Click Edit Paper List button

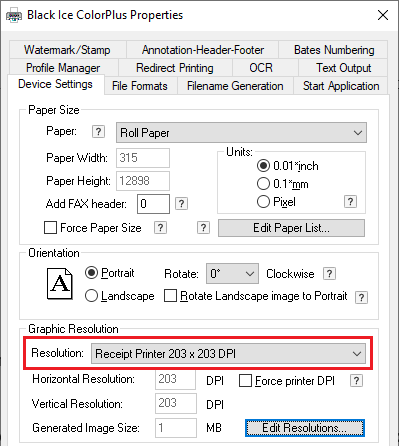(291, 228)
